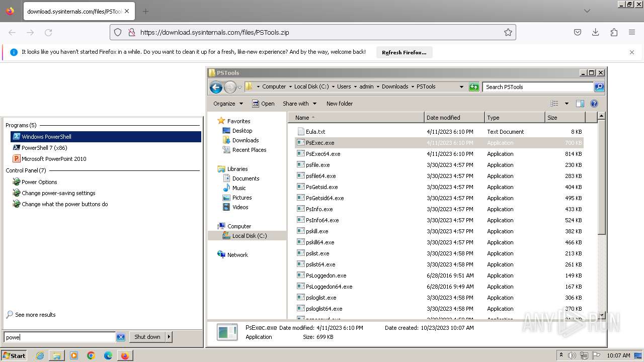Focus the Search PSTools field
Viewport: 644px width, 362px height.
point(538,86)
